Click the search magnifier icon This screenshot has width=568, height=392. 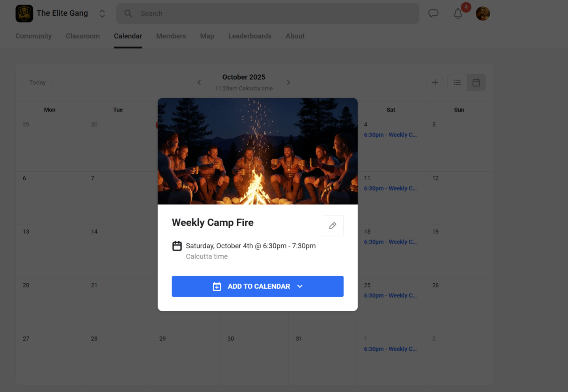(128, 14)
